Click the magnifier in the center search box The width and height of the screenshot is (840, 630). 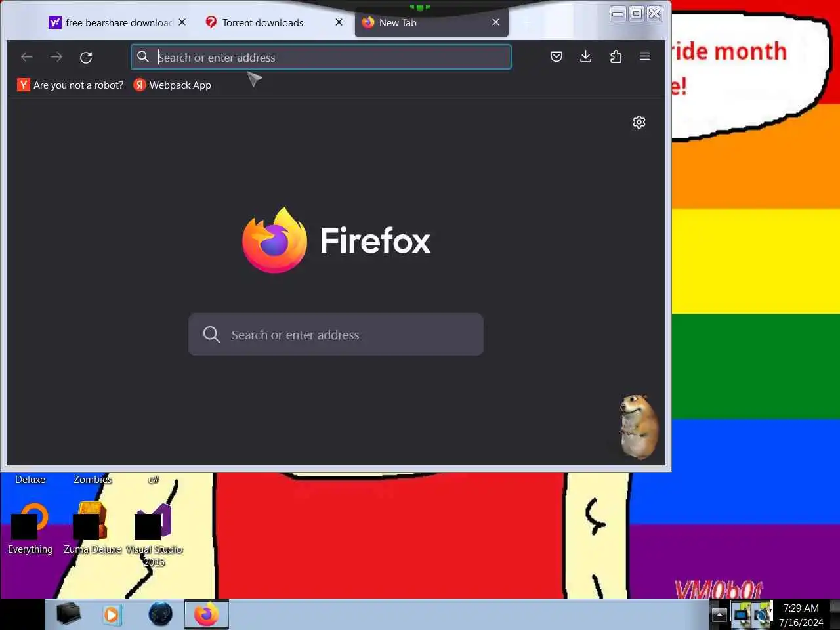click(211, 335)
